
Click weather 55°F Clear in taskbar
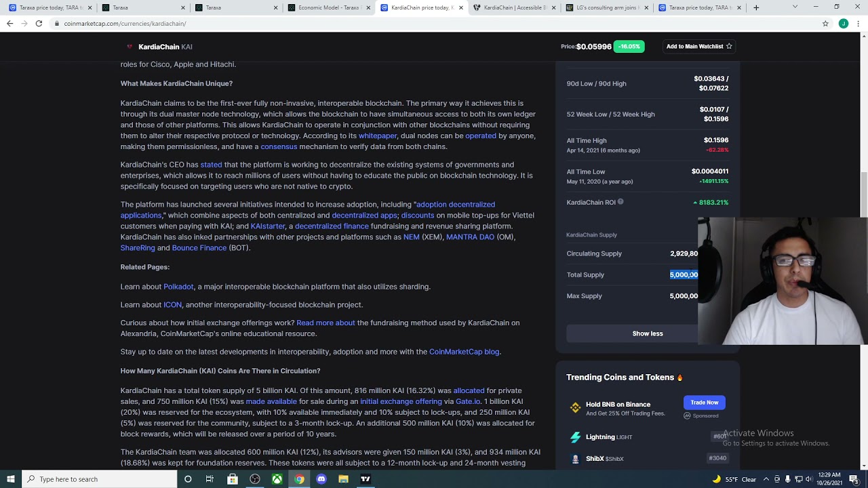pyautogui.click(x=735, y=479)
